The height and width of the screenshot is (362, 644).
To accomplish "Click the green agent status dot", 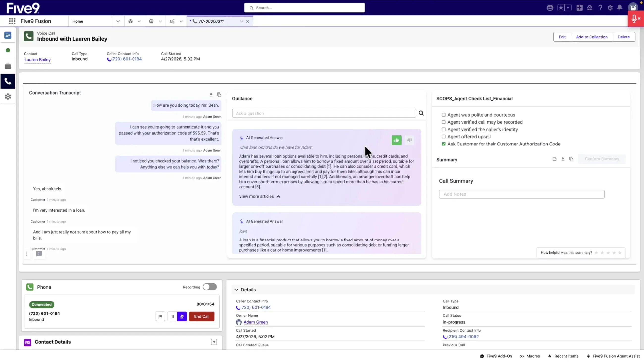I will click(x=8, y=50).
